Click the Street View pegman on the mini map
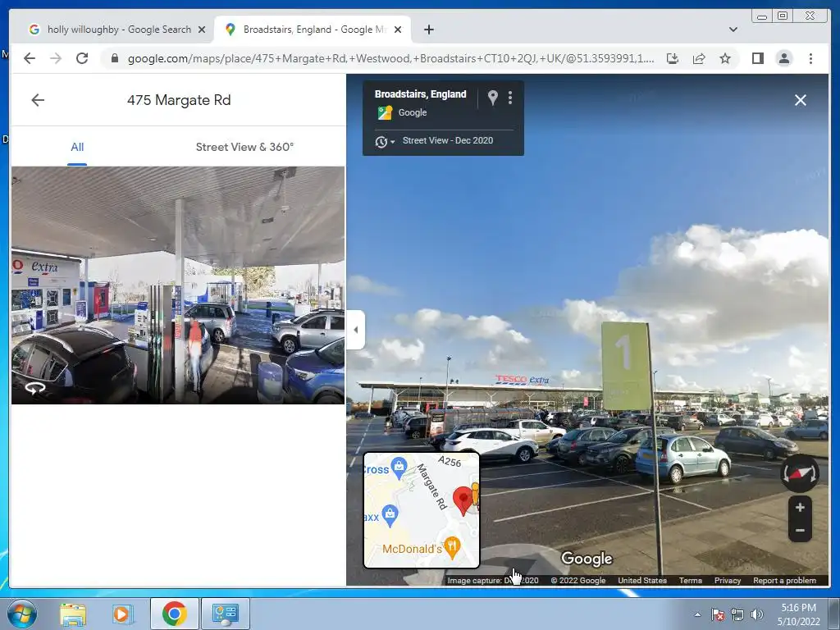This screenshot has width=840, height=630. 475,493
